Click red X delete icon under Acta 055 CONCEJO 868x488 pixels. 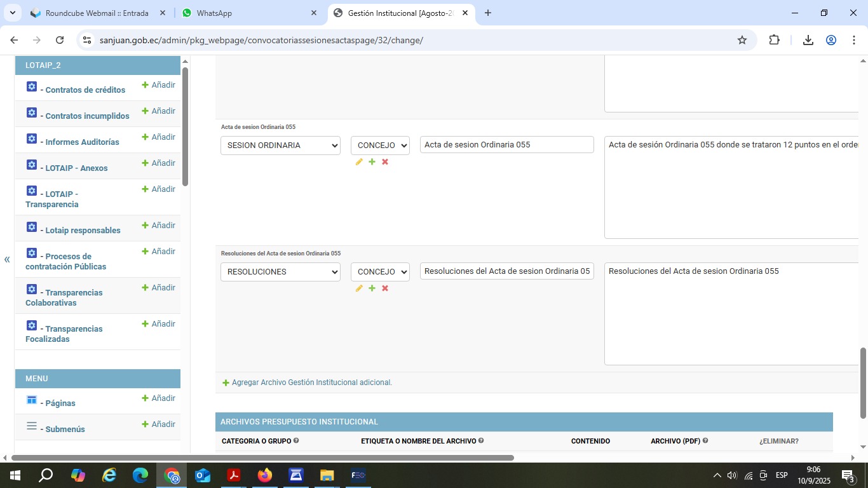click(385, 162)
